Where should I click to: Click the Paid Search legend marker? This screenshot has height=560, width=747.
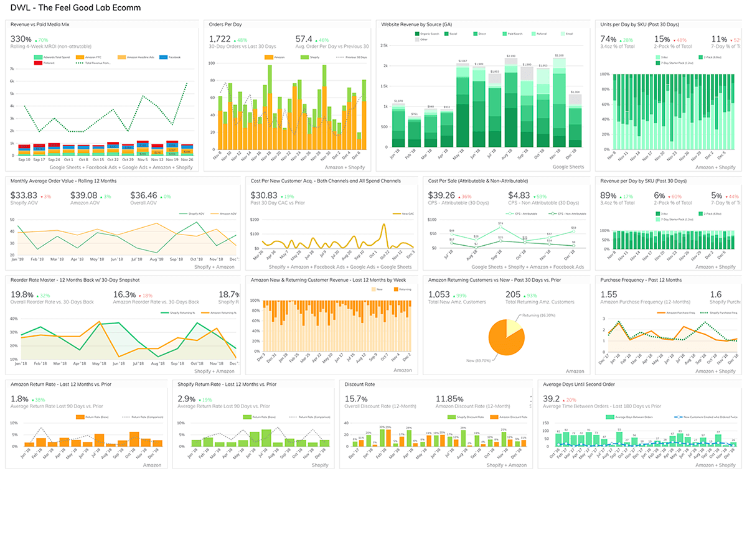click(x=505, y=33)
